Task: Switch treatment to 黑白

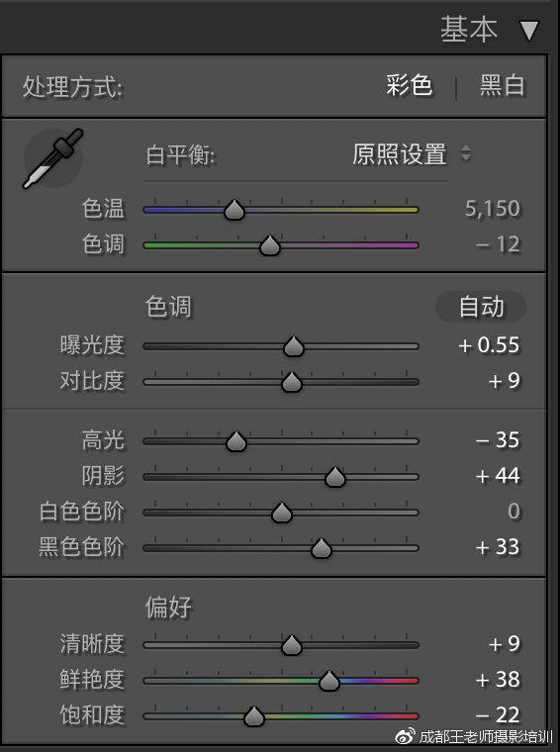Action: [x=502, y=86]
